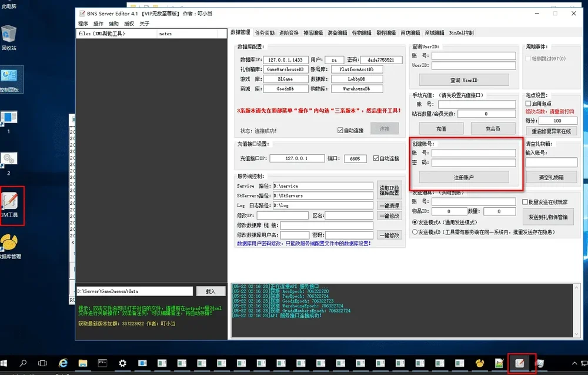Viewport: 588px width, 375px height.
Task: Switch to the BinXml控制 tab
Action: 461,33
